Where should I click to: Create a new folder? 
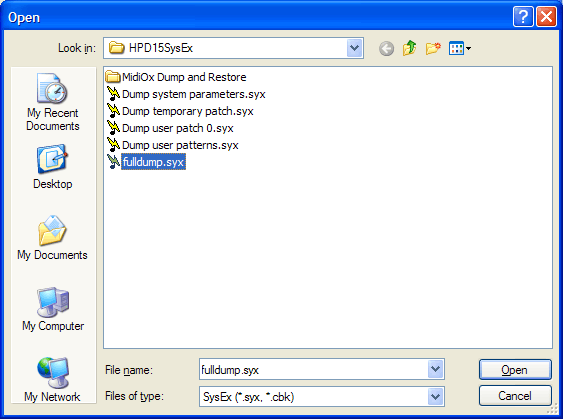433,48
